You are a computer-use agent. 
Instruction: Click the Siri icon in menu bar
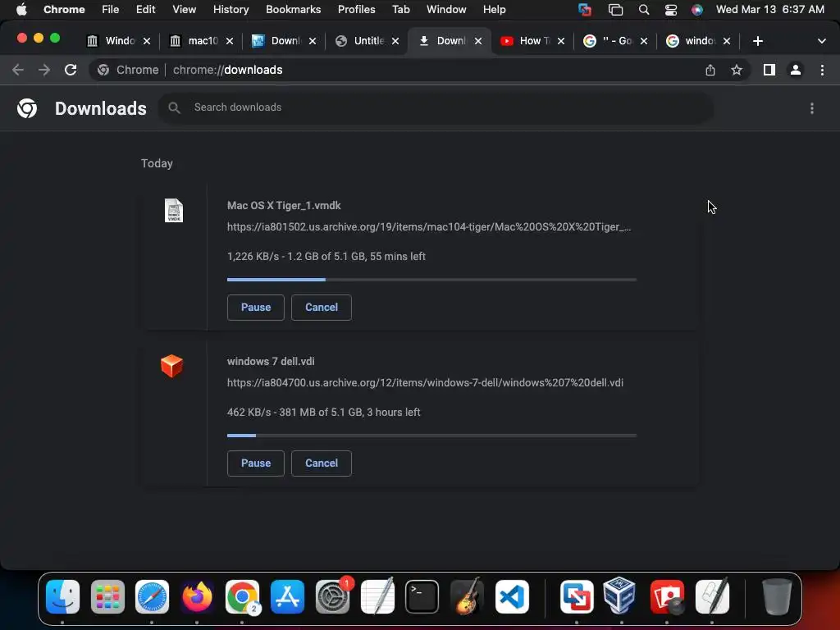[697, 10]
